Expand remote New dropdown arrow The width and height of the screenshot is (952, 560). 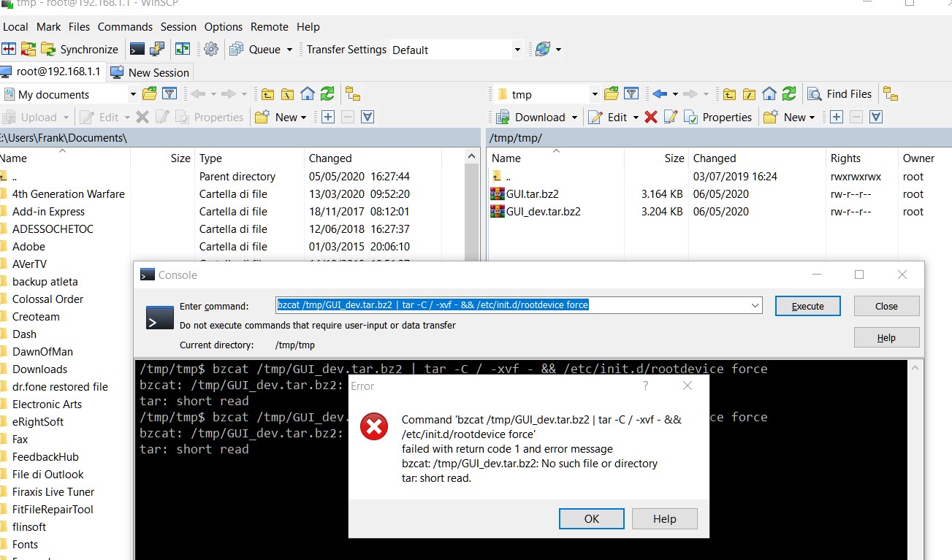(x=812, y=117)
